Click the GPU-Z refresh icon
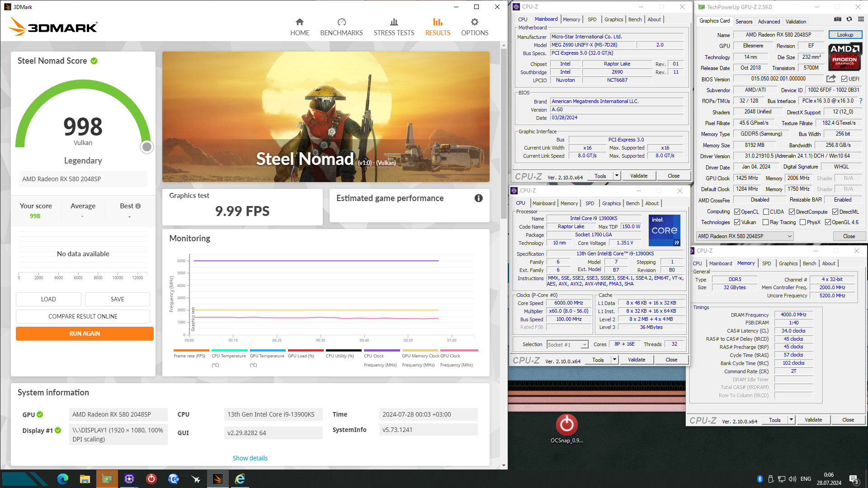The image size is (868, 488). click(849, 19)
